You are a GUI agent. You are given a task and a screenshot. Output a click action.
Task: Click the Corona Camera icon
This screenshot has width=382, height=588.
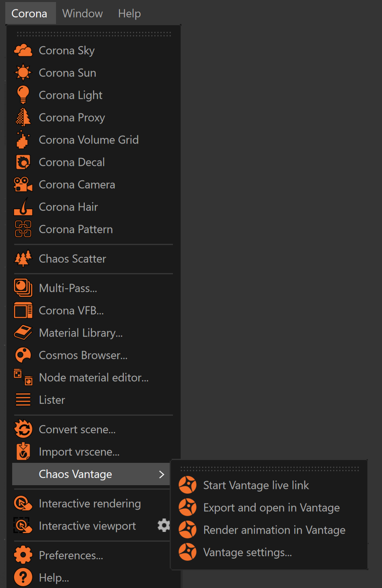23,184
